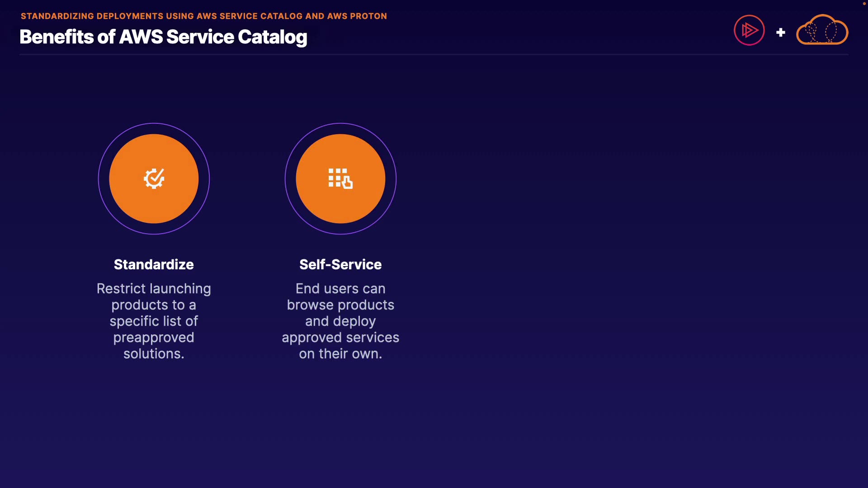
Task: Click the Pluralsight play logo
Action: (x=749, y=30)
